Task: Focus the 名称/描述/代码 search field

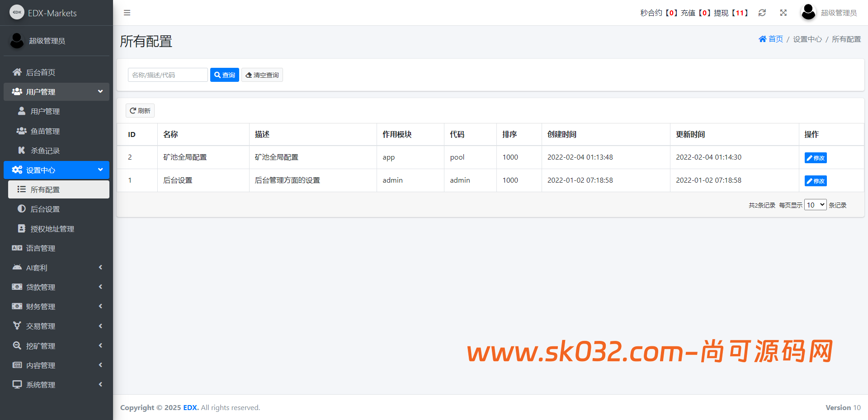Action: tap(168, 75)
